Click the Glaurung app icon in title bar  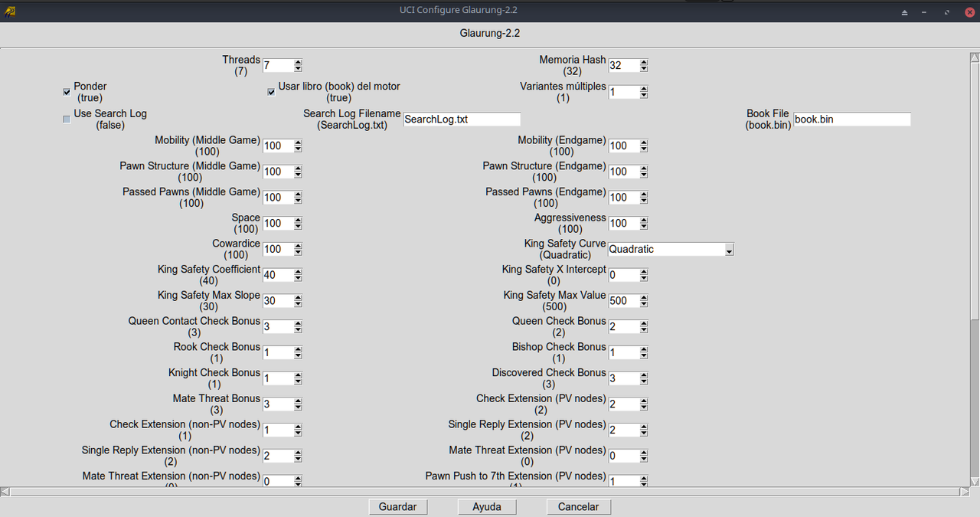click(x=8, y=11)
